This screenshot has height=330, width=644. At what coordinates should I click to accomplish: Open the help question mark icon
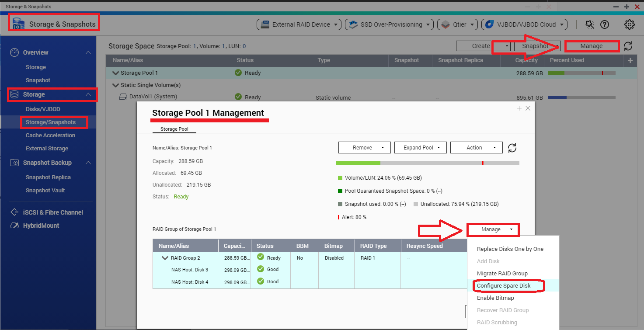(x=605, y=24)
